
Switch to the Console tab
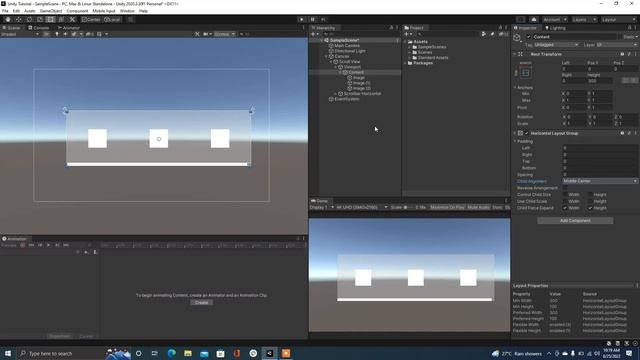pyautogui.click(x=39, y=28)
